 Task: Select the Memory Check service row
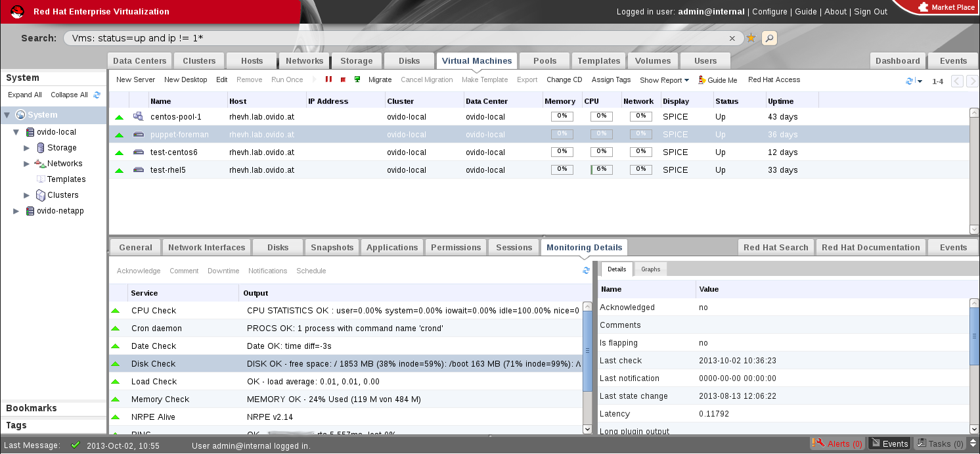345,399
